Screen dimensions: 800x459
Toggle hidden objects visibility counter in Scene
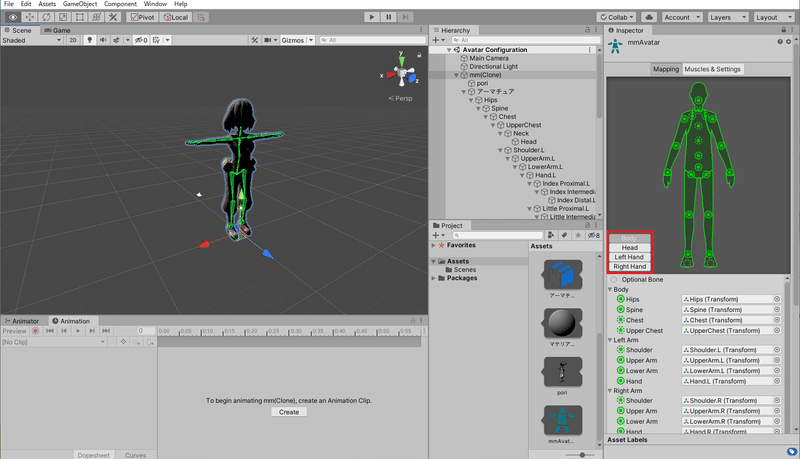tap(141, 40)
